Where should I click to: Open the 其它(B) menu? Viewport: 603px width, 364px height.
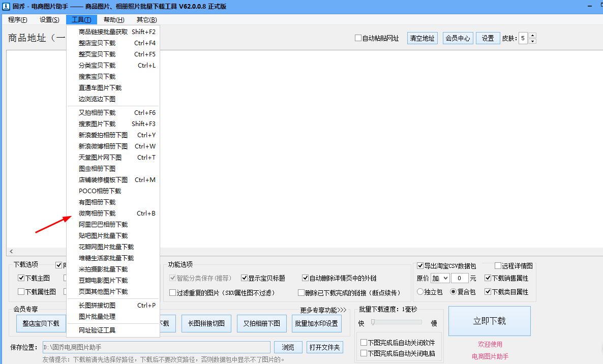[x=146, y=19]
